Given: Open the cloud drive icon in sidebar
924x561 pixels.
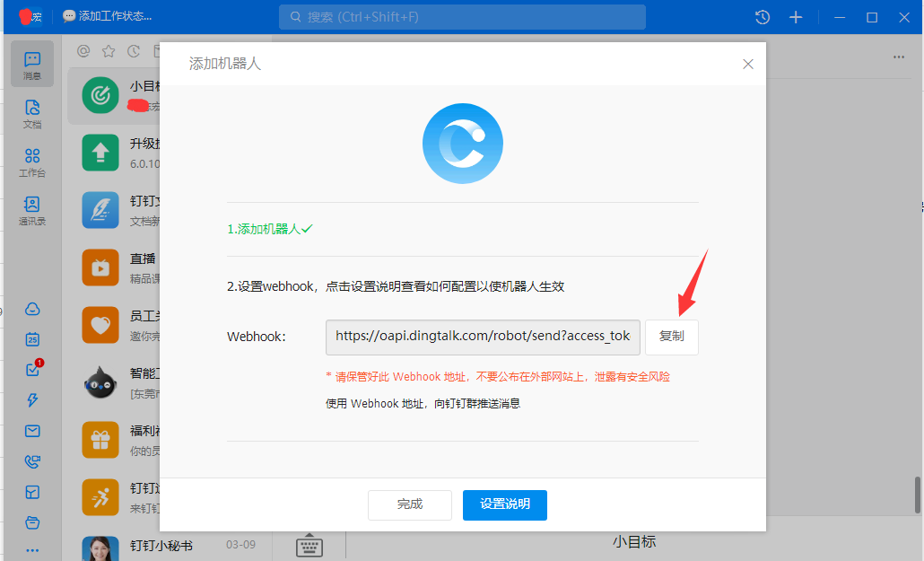Looking at the screenshot, I should click(x=32, y=310).
